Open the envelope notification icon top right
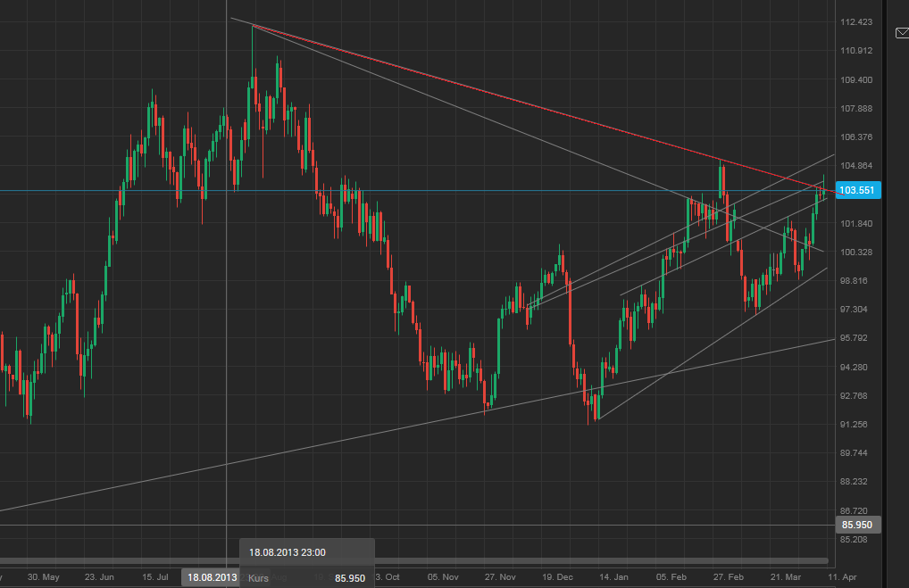 901,33
